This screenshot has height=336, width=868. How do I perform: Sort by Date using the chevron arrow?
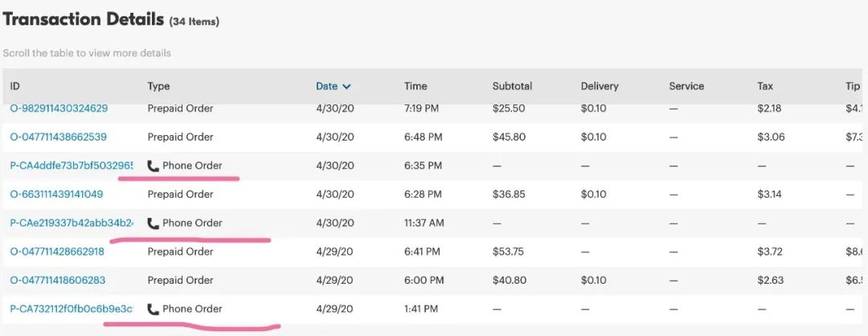click(346, 86)
